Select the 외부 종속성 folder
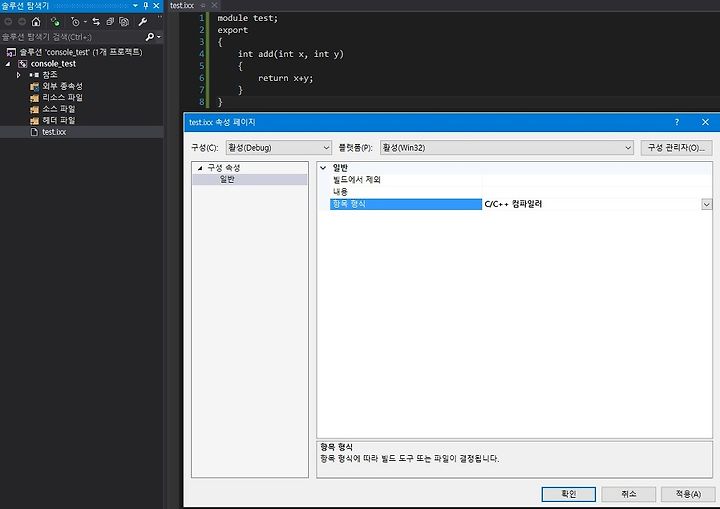720x509 pixels. tap(62, 86)
